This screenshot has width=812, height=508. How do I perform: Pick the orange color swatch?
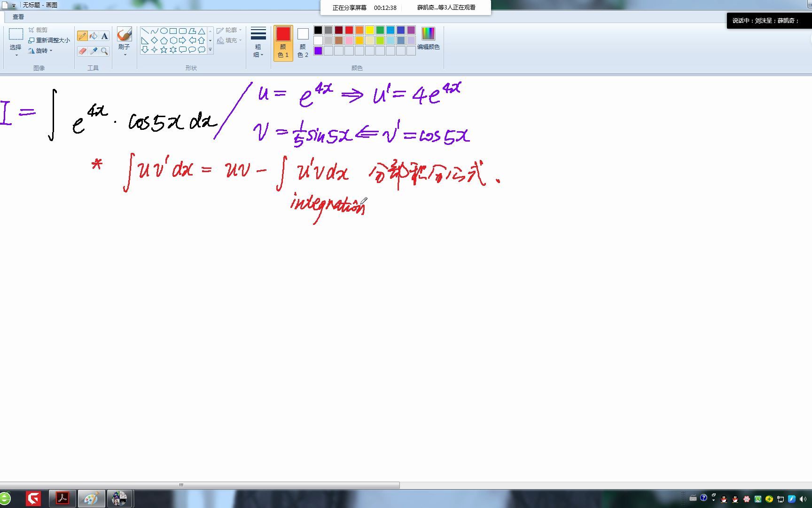[359, 30]
